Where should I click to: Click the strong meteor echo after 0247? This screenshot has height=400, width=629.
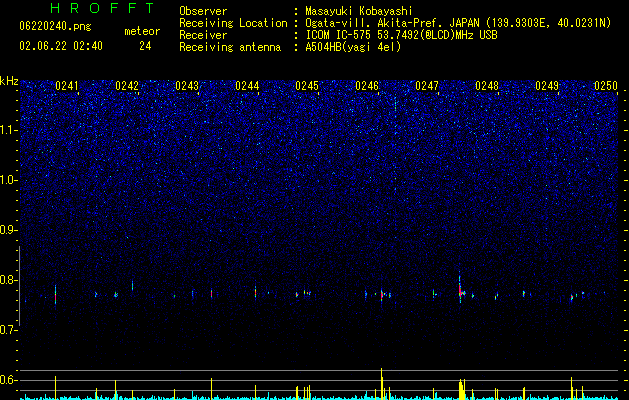(460, 289)
